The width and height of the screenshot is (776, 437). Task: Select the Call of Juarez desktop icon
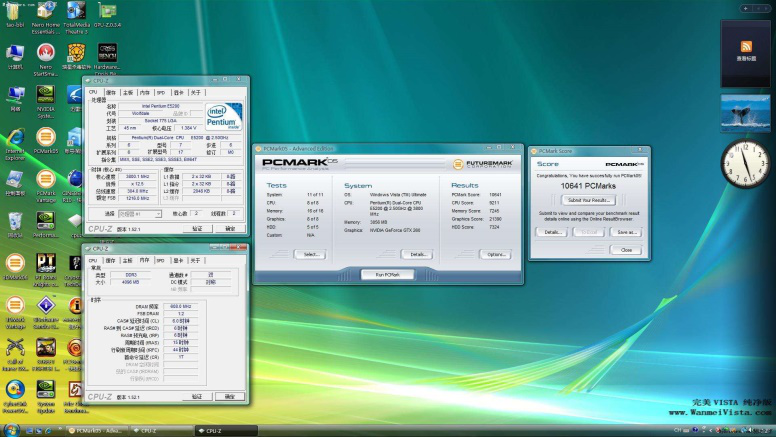(15, 354)
